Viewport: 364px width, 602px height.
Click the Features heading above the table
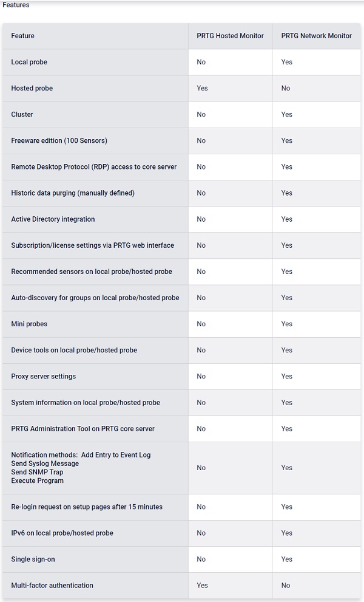click(16, 5)
